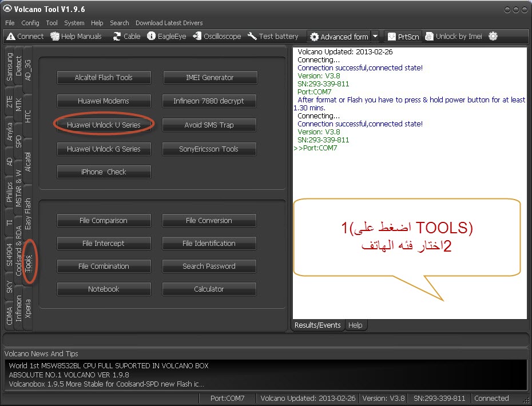Open the Search menu
This screenshot has height=406, width=532.
(120, 23)
